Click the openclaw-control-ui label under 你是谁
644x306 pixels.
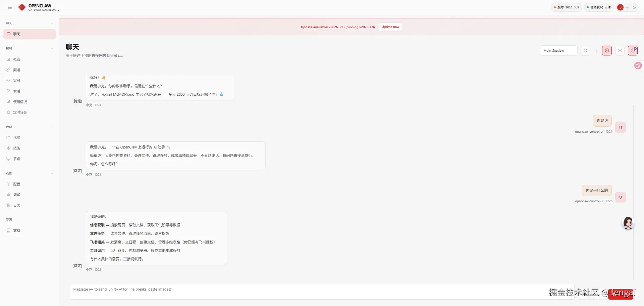coord(589,132)
